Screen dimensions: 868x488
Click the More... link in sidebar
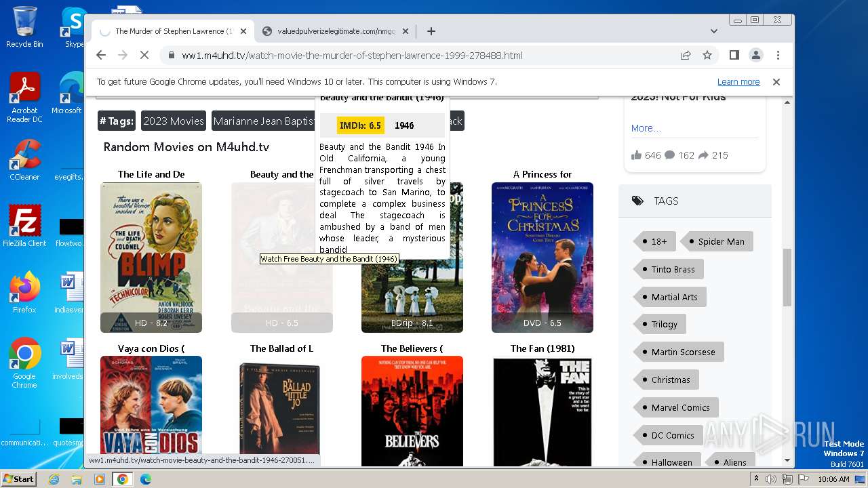[646, 128]
